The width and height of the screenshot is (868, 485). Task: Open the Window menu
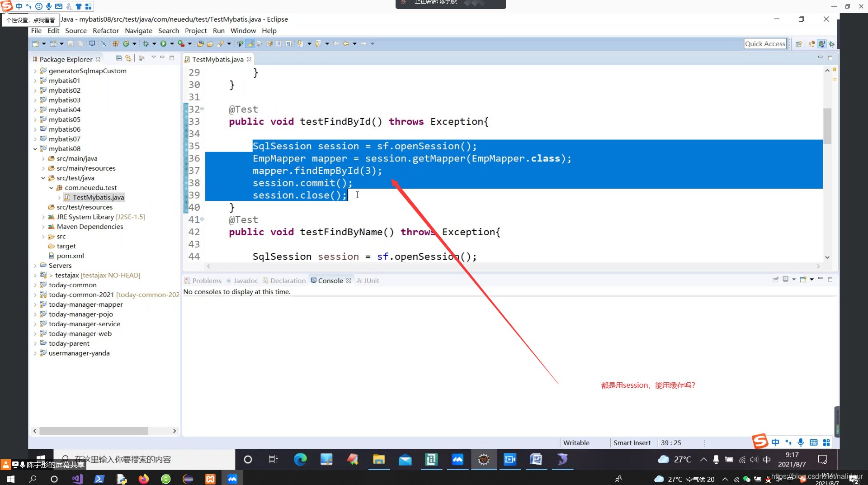coord(243,31)
